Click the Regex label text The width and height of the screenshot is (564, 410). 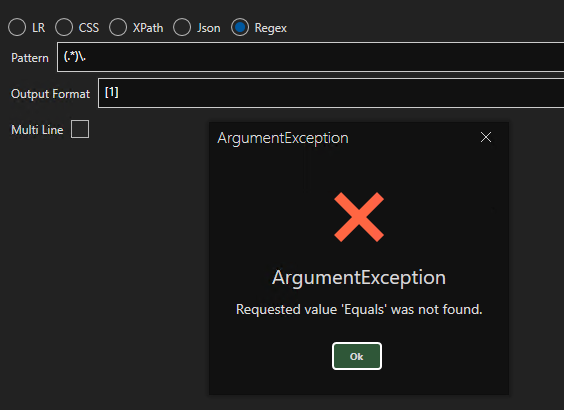[x=270, y=28]
